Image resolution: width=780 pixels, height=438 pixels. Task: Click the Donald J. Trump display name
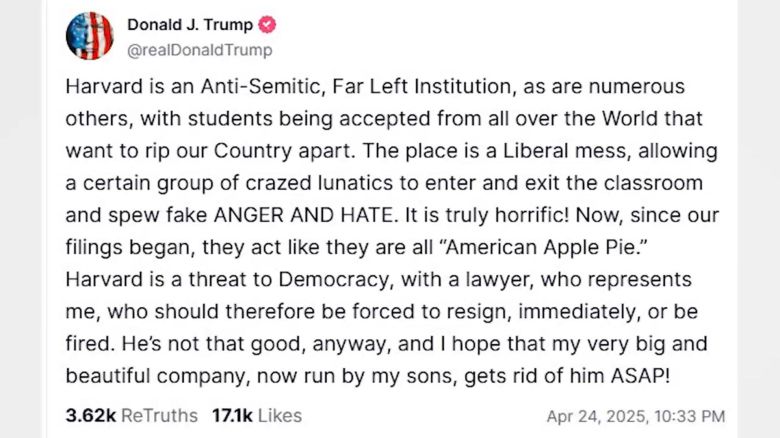[190, 24]
